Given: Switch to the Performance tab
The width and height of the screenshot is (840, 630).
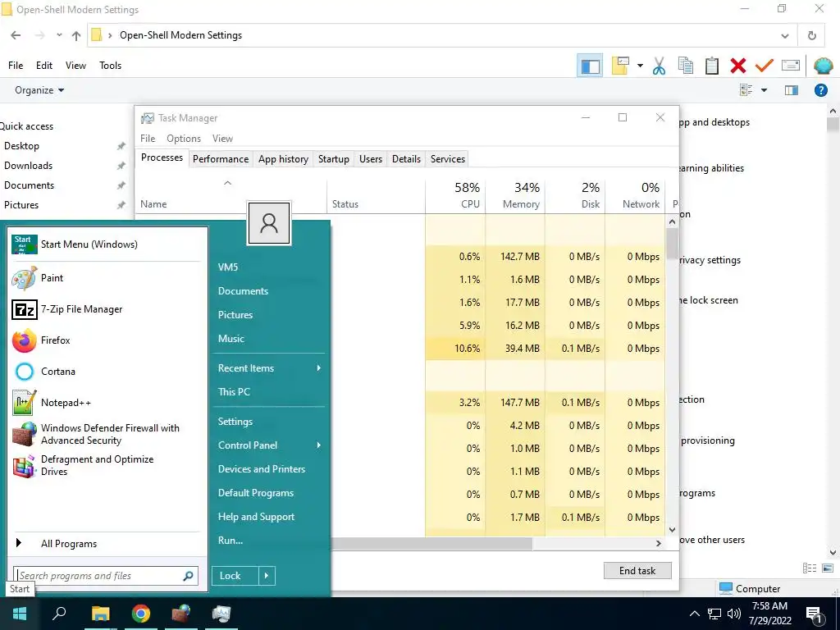Looking at the screenshot, I should 221,159.
